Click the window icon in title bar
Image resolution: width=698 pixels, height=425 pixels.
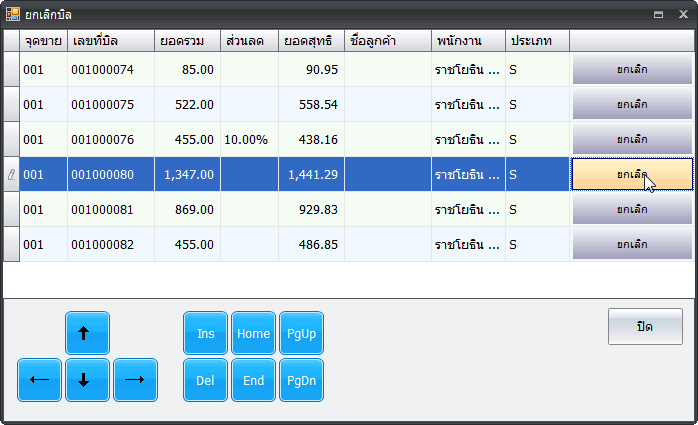(13, 14)
